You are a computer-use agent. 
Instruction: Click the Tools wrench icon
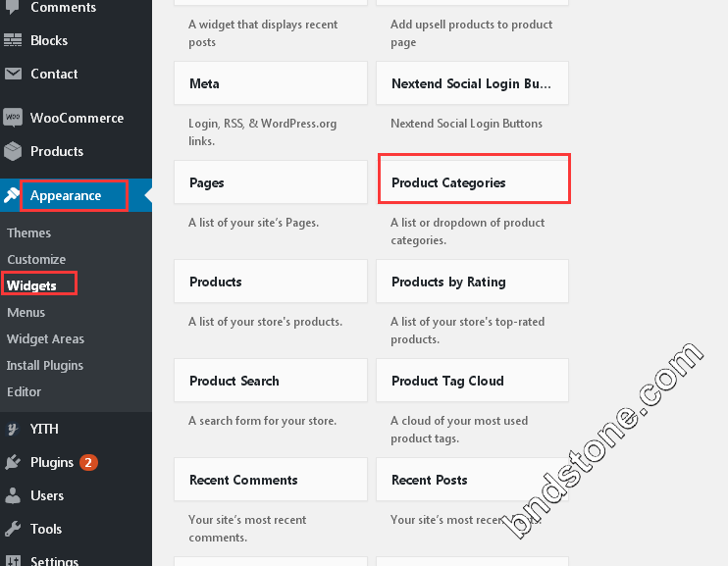(x=13, y=529)
